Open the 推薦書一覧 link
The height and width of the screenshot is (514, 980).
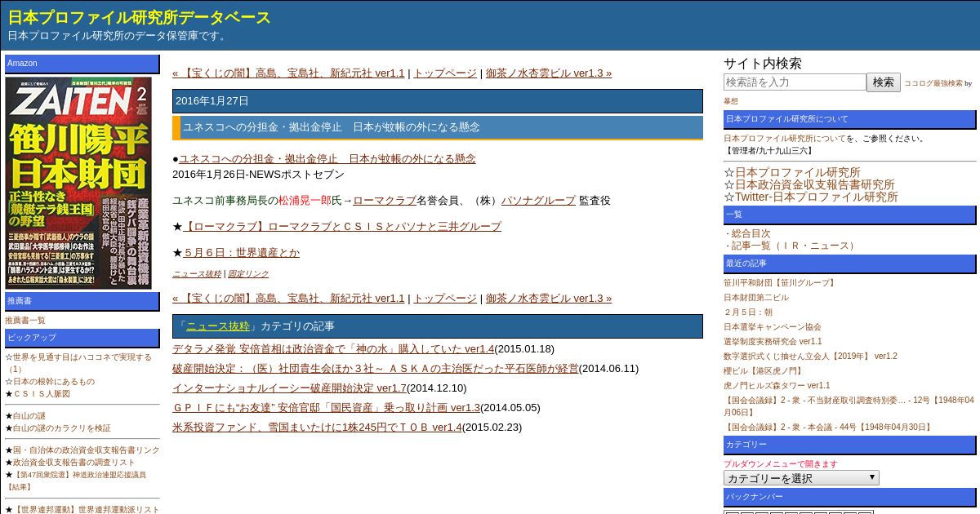pos(25,321)
